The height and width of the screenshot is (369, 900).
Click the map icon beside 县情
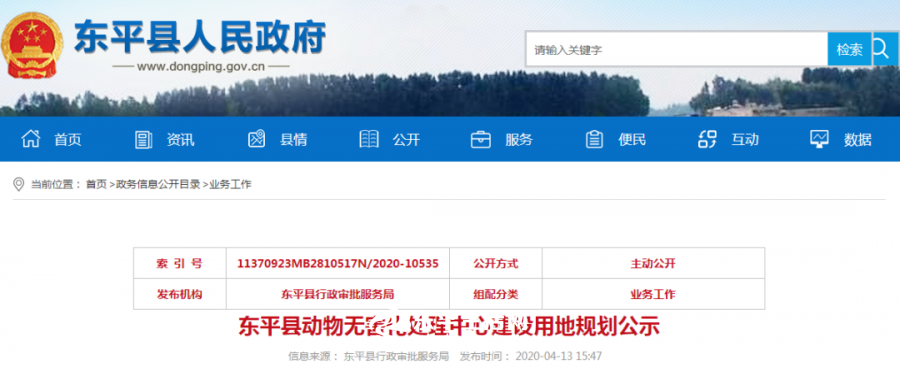257,139
